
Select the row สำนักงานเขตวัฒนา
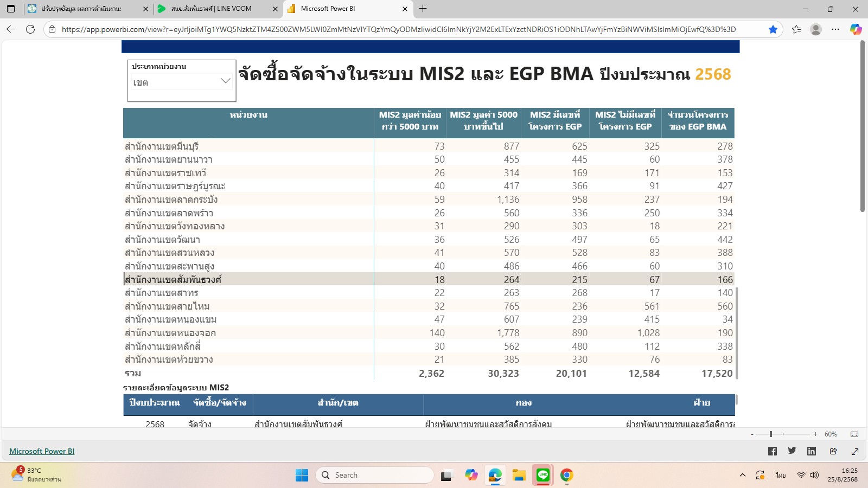(429, 240)
